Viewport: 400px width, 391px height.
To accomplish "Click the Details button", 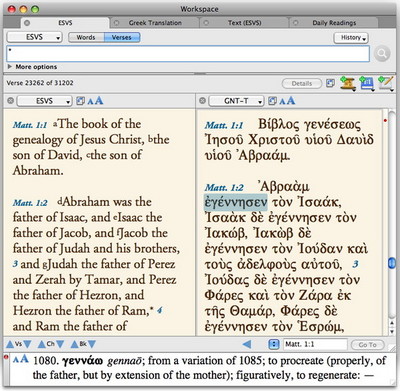I will [302, 83].
